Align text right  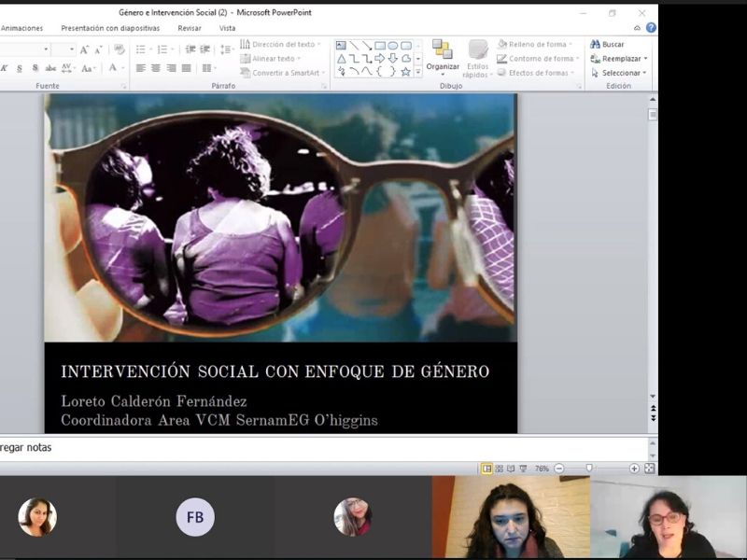(171, 68)
